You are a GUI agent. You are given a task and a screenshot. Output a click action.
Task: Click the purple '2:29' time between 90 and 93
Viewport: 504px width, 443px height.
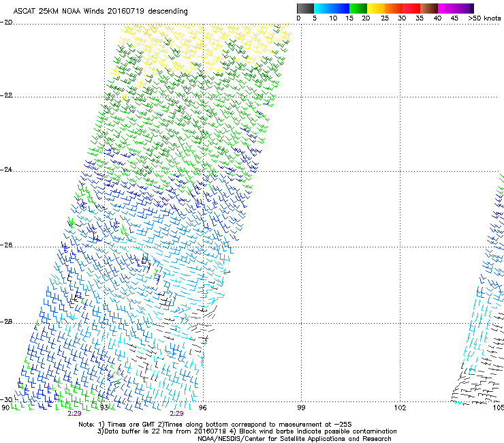[x=74, y=414]
